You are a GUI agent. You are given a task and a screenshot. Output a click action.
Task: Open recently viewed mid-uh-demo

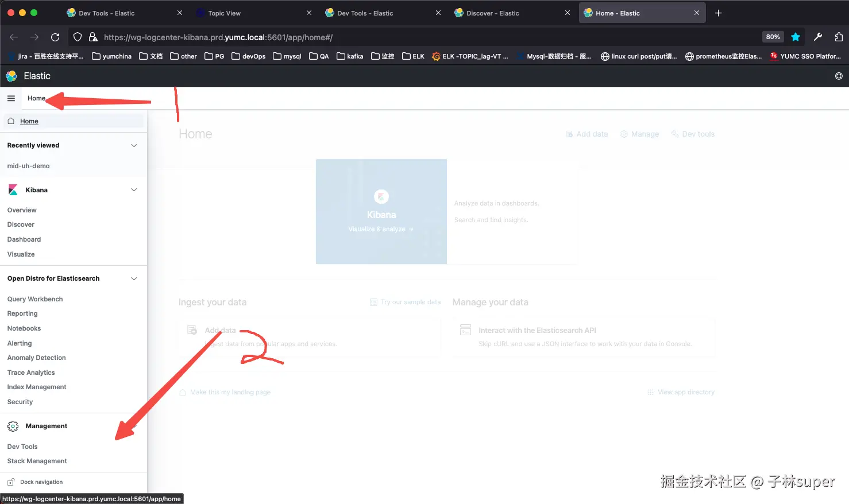28,166
